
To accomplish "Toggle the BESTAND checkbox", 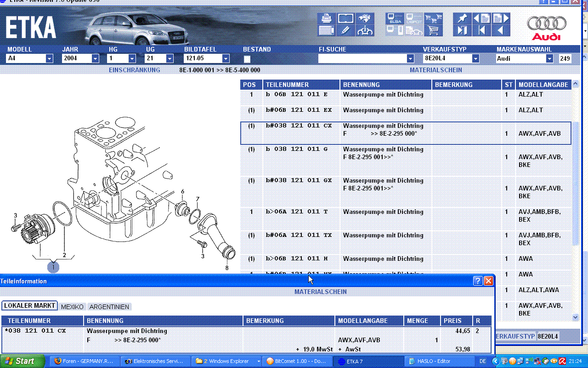I will 247,59.
